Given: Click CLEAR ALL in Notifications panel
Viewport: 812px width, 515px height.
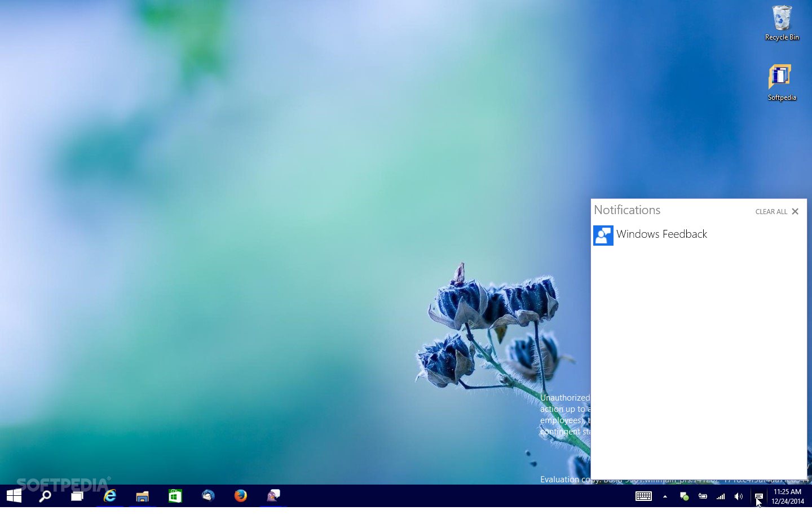Looking at the screenshot, I should pyautogui.click(x=771, y=212).
